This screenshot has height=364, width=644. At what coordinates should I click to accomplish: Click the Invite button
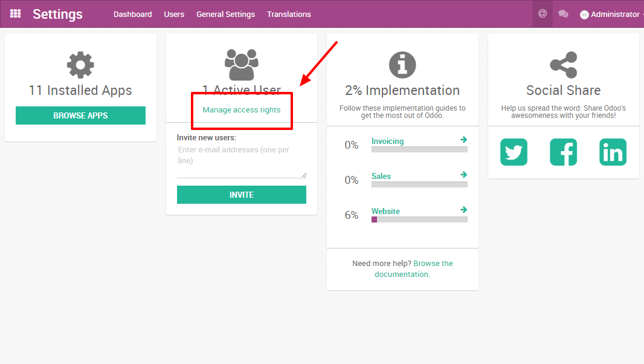tap(241, 195)
